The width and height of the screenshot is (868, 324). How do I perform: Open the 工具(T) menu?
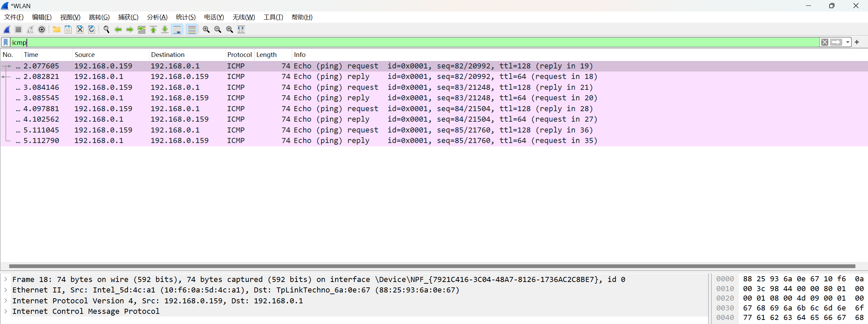[x=273, y=17]
